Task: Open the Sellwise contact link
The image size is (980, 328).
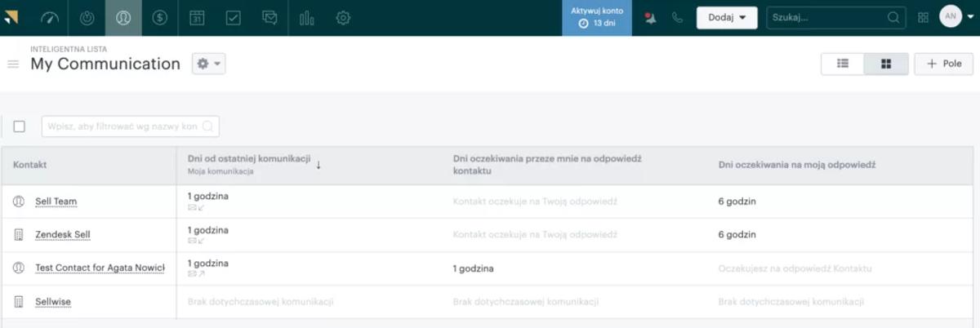Action: (53, 302)
